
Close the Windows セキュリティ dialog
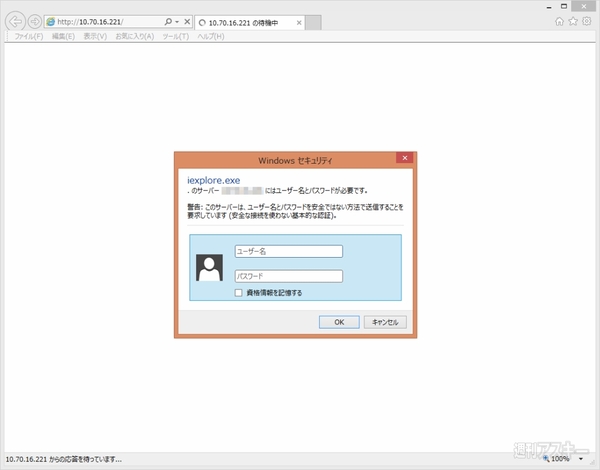pyautogui.click(x=404, y=158)
